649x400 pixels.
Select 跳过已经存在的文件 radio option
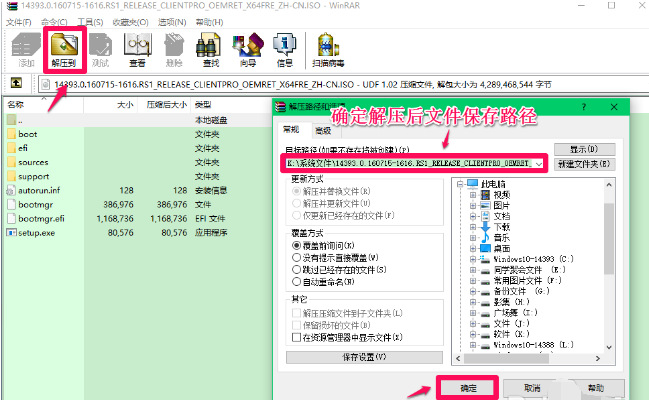(296, 268)
